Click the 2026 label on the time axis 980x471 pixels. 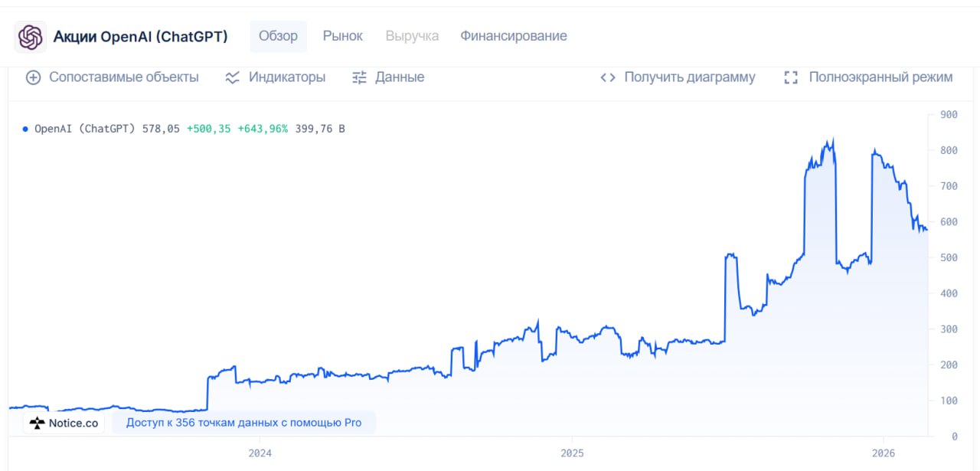pyautogui.click(x=884, y=453)
